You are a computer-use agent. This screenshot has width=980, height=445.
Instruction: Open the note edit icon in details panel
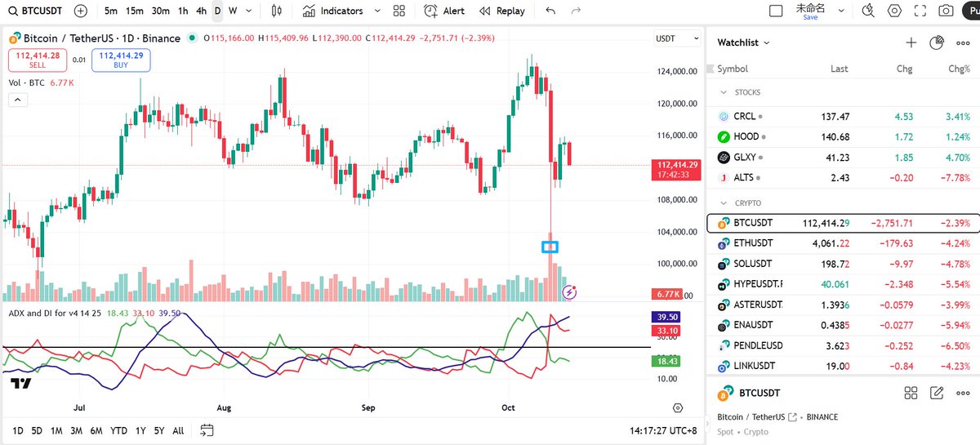937,394
